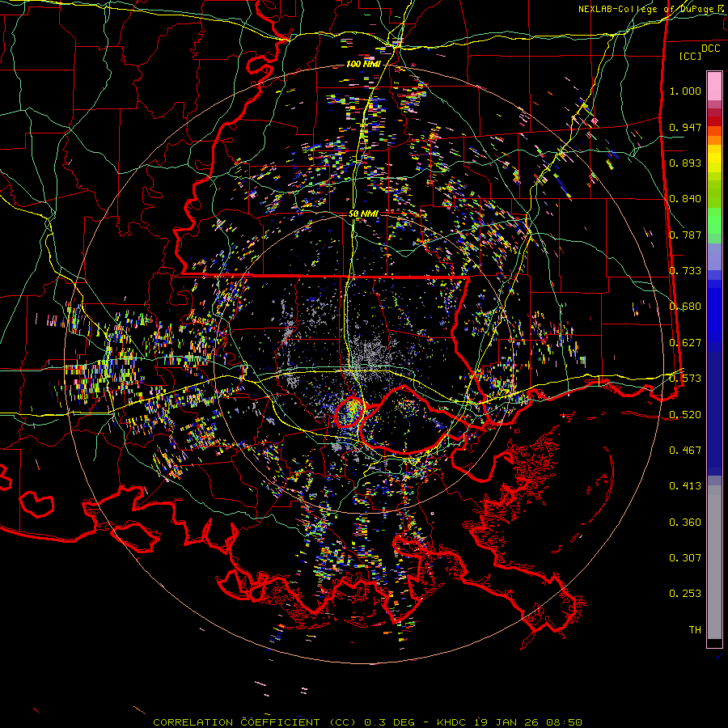This screenshot has height=728, width=728.
Task: Select the 100 NMI range ring label
Action: click(x=363, y=63)
